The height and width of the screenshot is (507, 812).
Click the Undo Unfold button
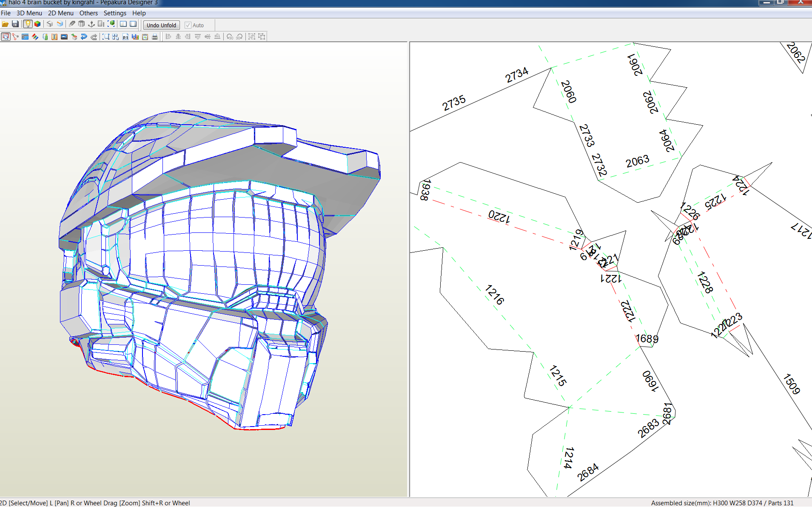161,25
